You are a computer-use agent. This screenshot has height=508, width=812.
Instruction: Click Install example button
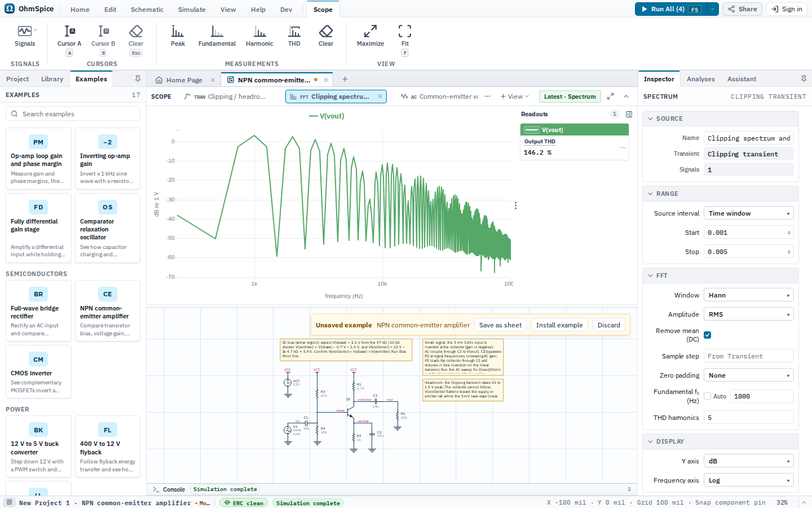(559, 325)
